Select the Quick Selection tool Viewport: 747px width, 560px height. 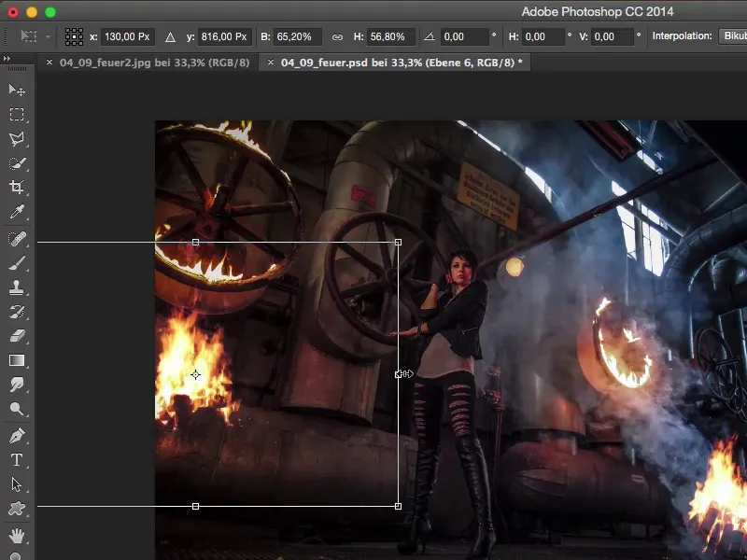click(x=17, y=163)
